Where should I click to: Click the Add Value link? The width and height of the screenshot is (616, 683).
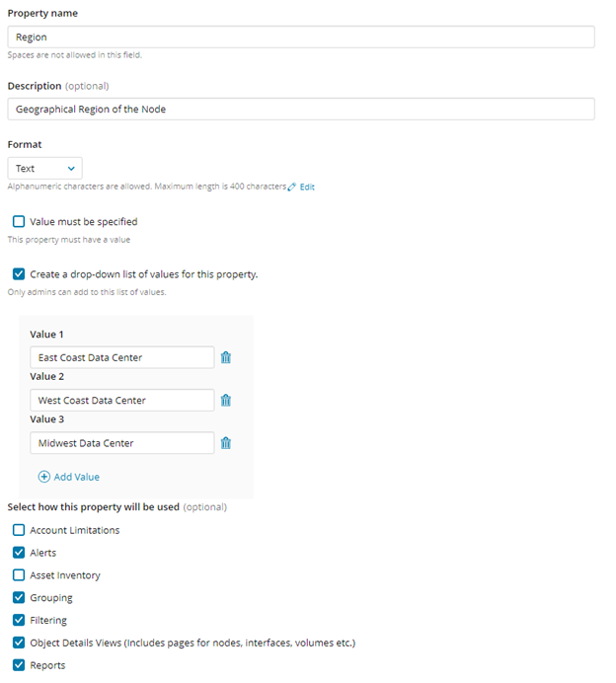coord(76,477)
